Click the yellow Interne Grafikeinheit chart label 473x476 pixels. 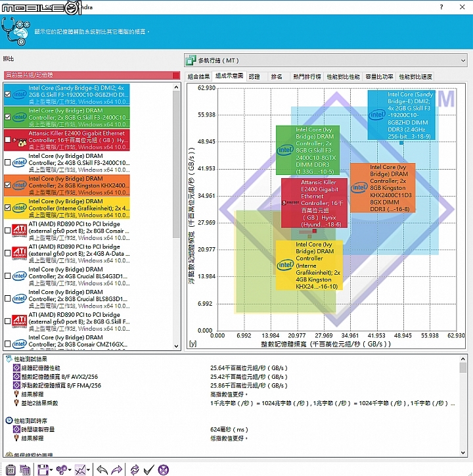pos(309,265)
